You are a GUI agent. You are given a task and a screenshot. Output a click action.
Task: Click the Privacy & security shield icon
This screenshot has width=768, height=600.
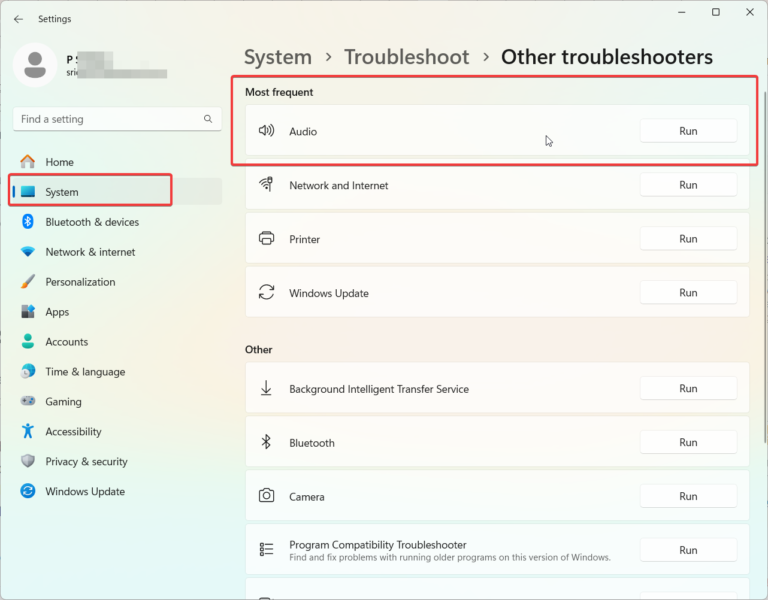coord(28,462)
